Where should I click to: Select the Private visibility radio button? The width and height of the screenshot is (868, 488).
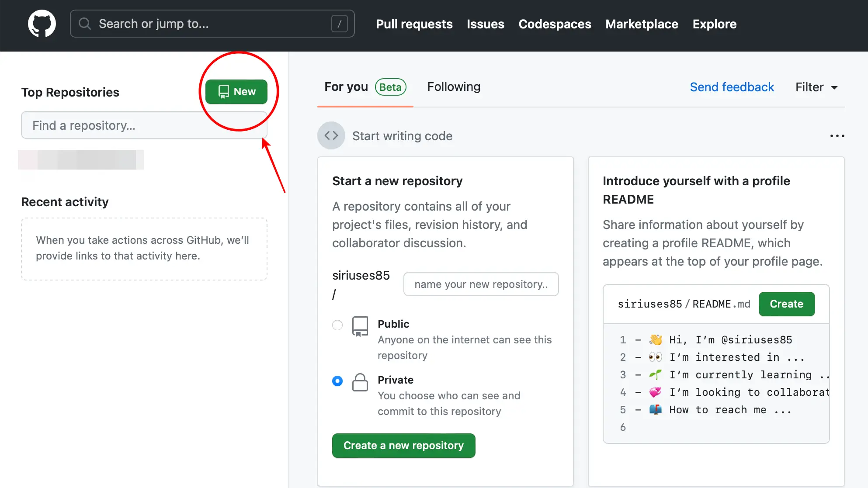click(337, 381)
